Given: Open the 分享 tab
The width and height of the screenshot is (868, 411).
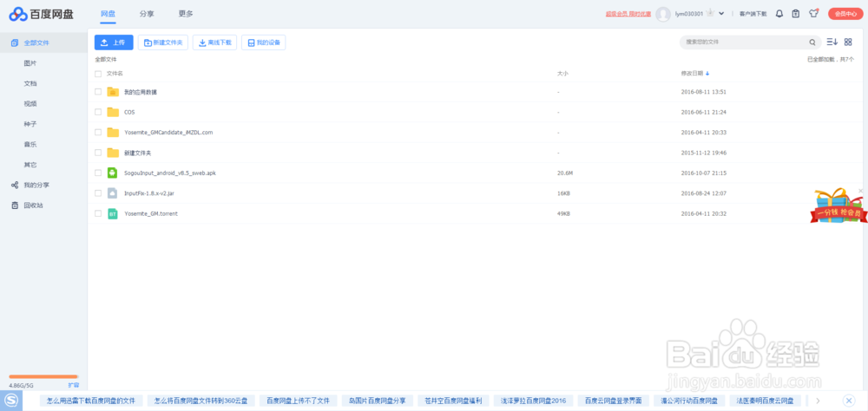Looking at the screenshot, I should point(147,14).
